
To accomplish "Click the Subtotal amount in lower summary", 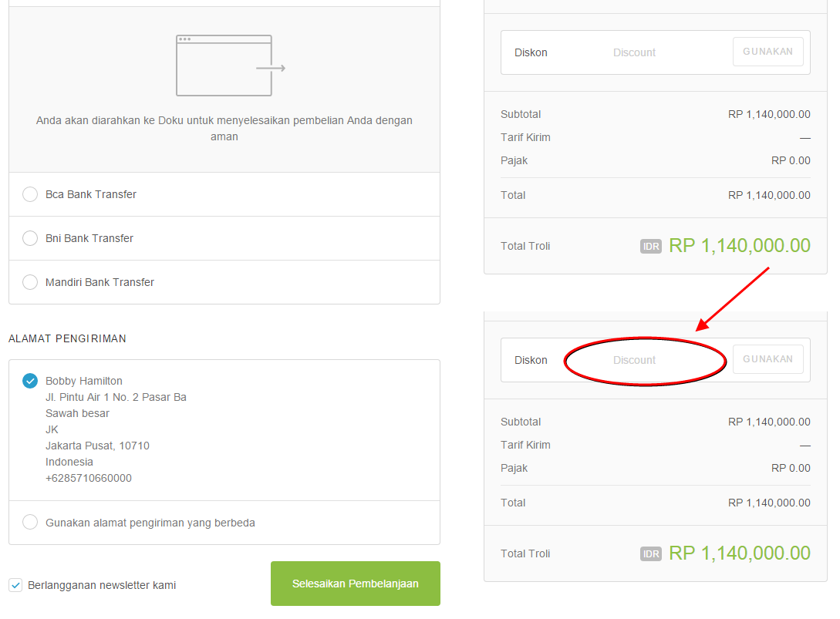I will click(x=769, y=422).
